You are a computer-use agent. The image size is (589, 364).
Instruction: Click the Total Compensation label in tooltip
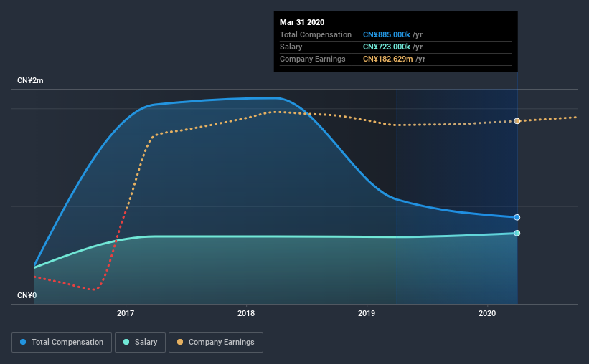pos(316,34)
